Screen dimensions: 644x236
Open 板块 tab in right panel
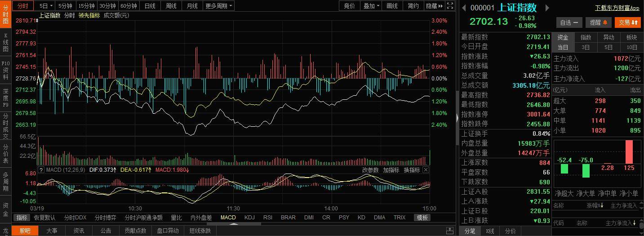pos(631,37)
